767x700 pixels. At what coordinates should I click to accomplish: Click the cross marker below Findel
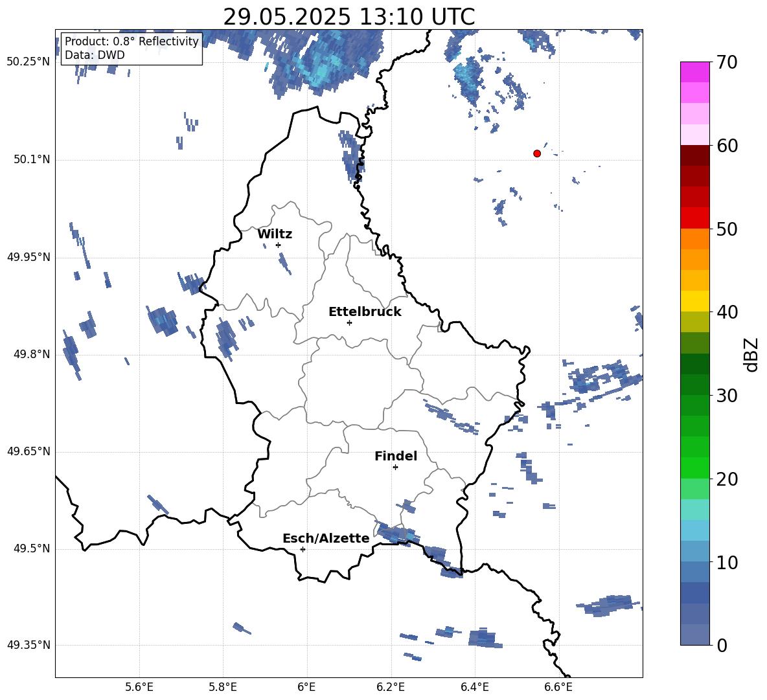pos(395,468)
